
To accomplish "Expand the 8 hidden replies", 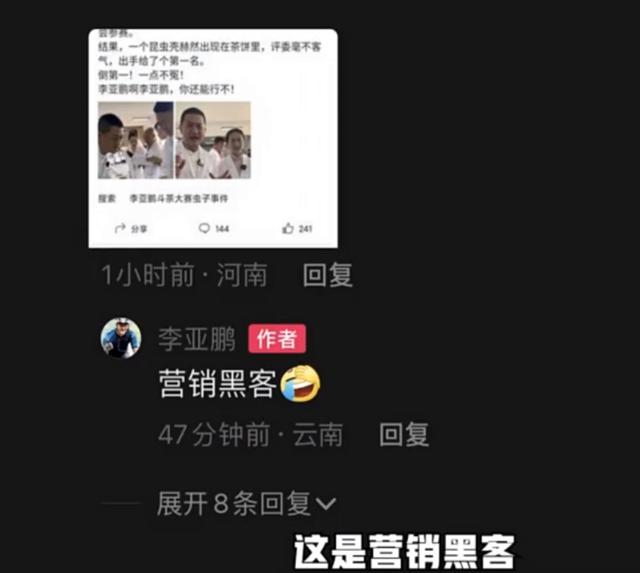I will tap(246, 503).
